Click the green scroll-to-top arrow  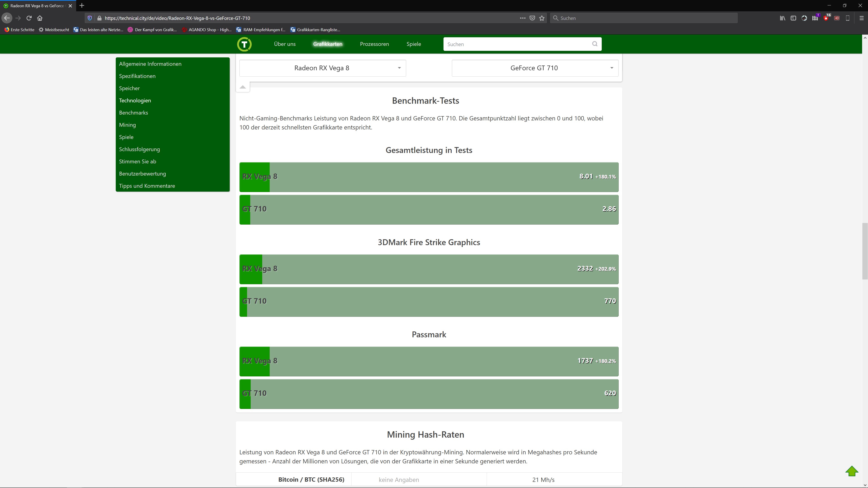click(851, 471)
